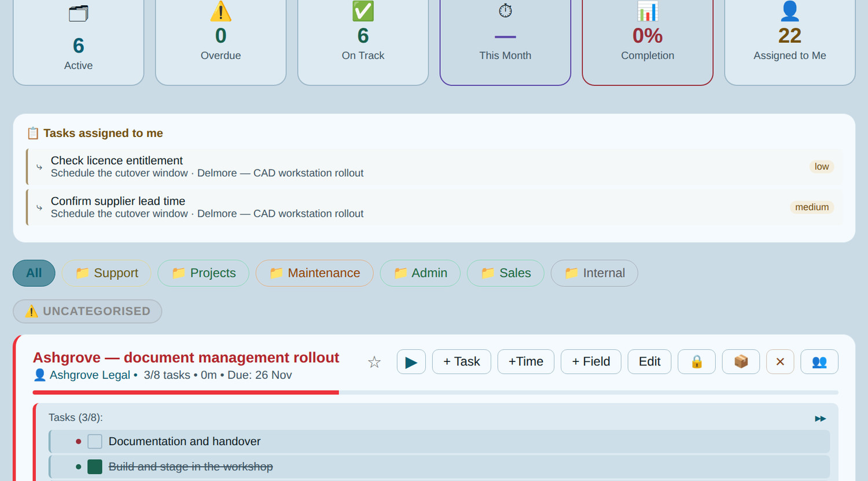Screen dimensions: 868x481
Task: Open the Confirm supplier lead time task
Action: click(x=433, y=207)
